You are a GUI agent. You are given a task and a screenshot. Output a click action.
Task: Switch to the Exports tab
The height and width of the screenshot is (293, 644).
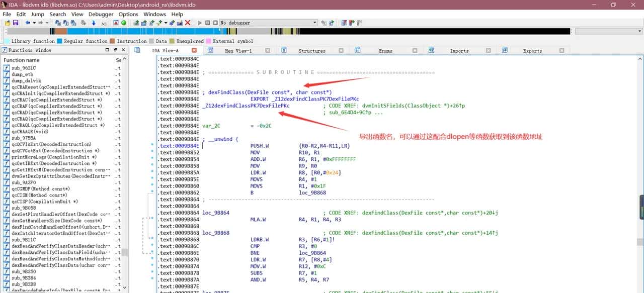coord(532,51)
